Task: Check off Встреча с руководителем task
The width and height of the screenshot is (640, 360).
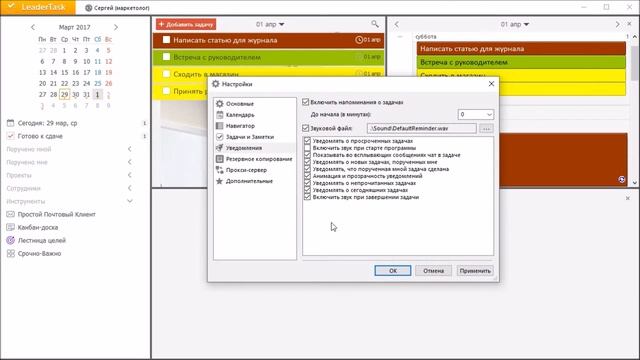Action: click(166, 57)
